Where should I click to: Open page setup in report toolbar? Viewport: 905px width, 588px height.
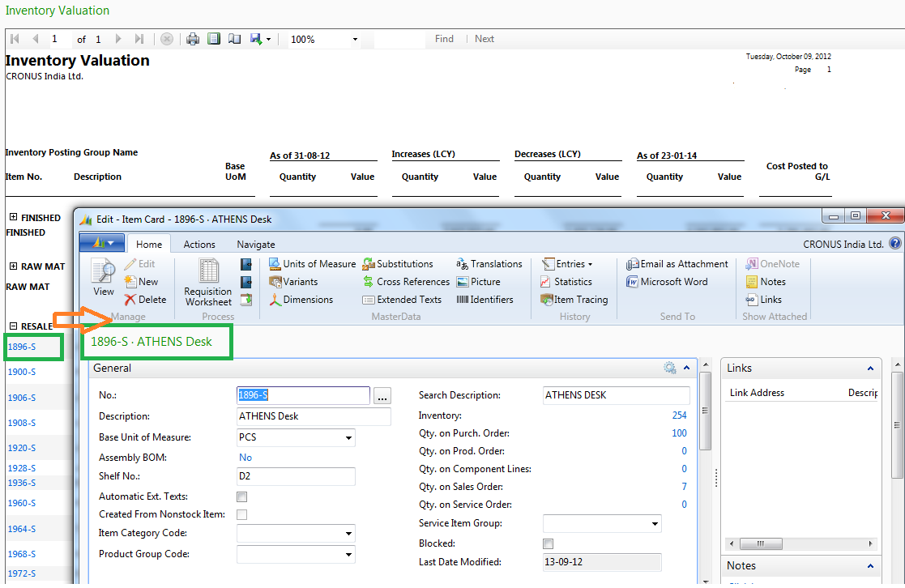pyautogui.click(x=234, y=39)
